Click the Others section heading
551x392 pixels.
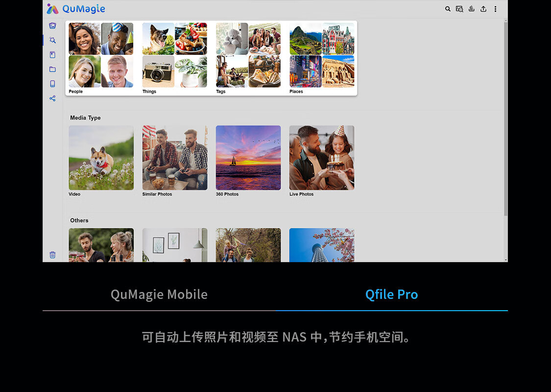click(x=79, y=220)
